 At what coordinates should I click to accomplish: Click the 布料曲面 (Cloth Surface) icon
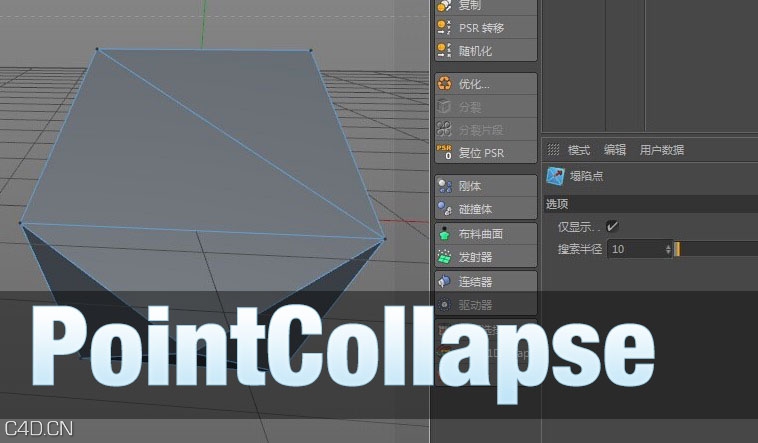coord(444,234)
